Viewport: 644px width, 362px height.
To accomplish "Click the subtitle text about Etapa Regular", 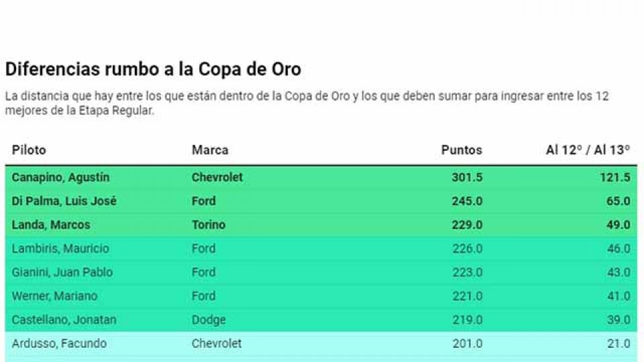I will pos(307,103).
